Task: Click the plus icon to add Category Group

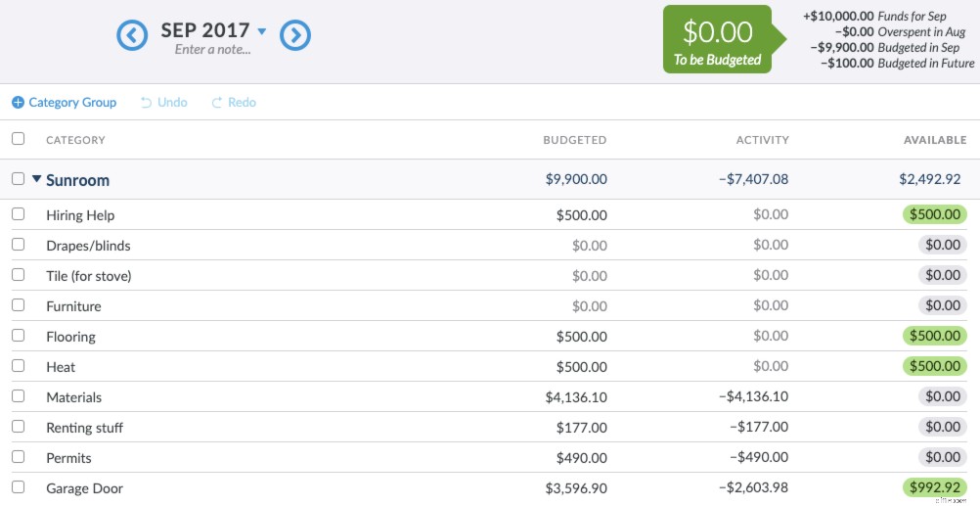Action: click(x=18, y=103)
